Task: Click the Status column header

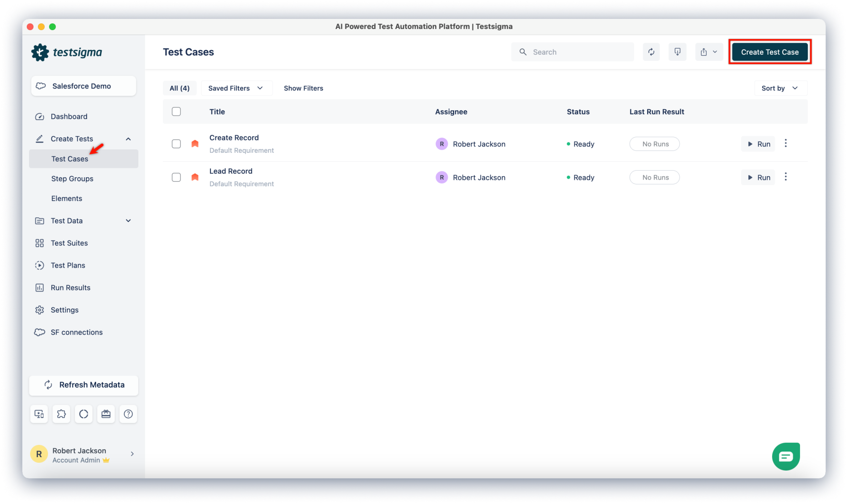Action: [578, 112]
